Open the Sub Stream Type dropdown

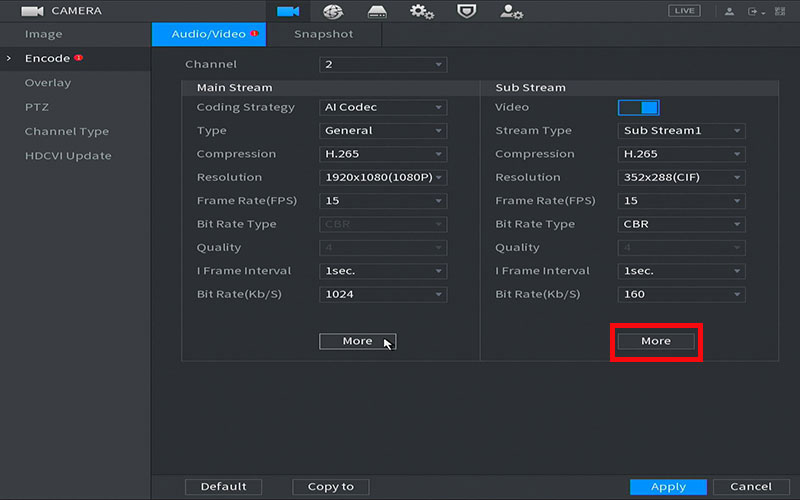tap(681, 131)
